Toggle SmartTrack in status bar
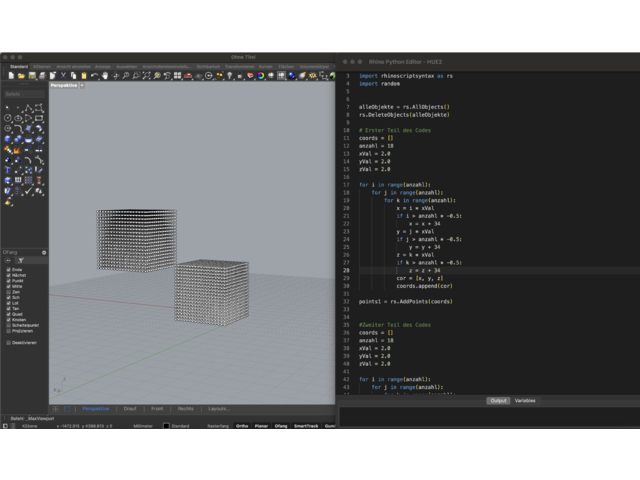Image resolution: width=640 pixels, height=480 pixels. [306, 426]
